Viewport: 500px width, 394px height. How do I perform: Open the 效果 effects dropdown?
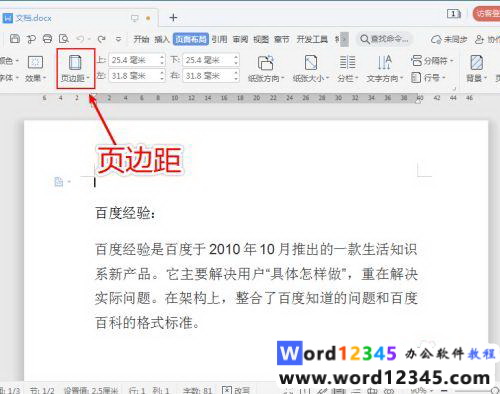(35, 69)
